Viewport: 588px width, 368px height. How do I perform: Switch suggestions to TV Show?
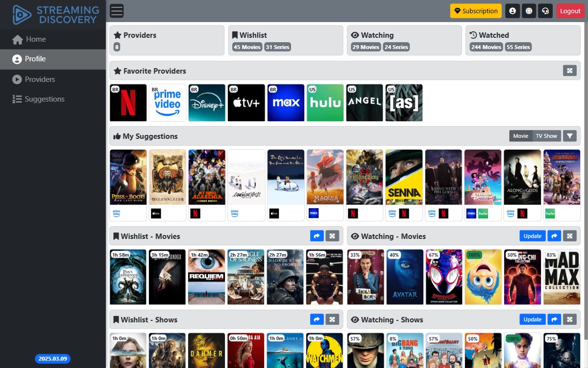tap(546, 136)
